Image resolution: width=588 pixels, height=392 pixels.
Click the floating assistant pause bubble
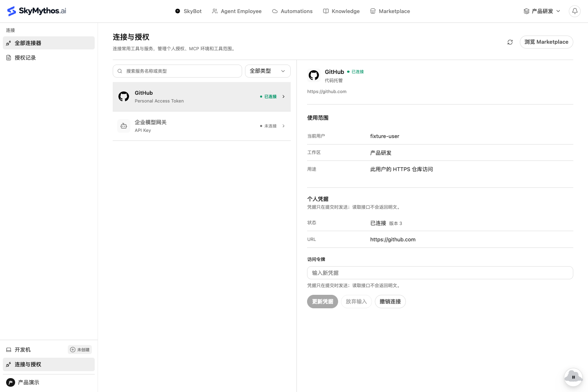pyautogui.click(x=573, y=377)
